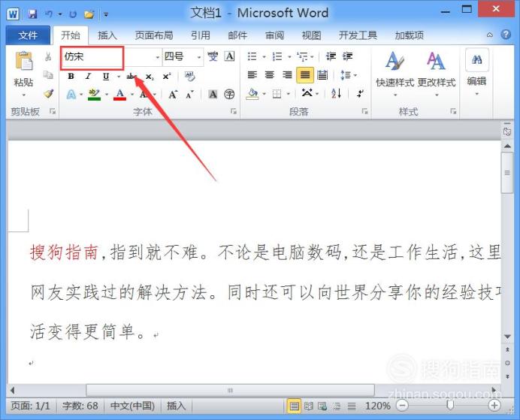The height and width of the screenshot is (420, 520).
Task: Click the red font color button
Action: (119, 95)
